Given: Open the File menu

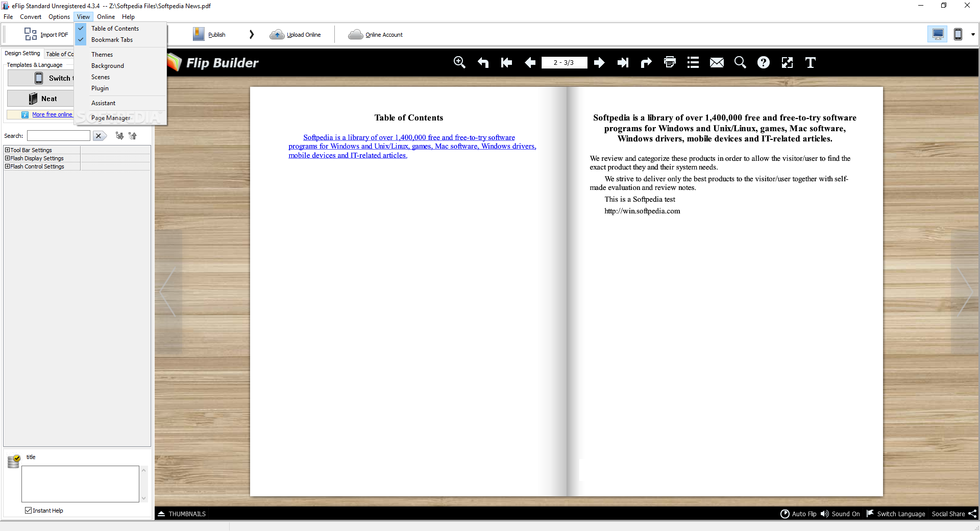Looking at the screenshot, I should (8, 17).
